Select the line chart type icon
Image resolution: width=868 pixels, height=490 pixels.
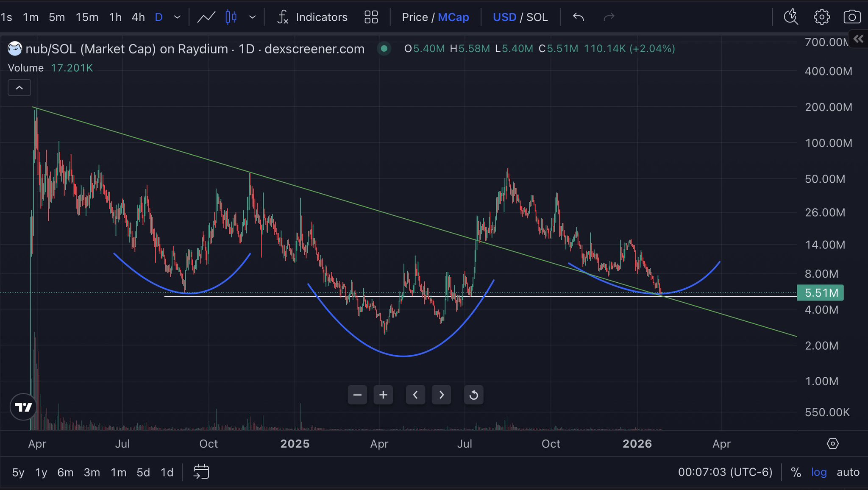tap(206, 17)
